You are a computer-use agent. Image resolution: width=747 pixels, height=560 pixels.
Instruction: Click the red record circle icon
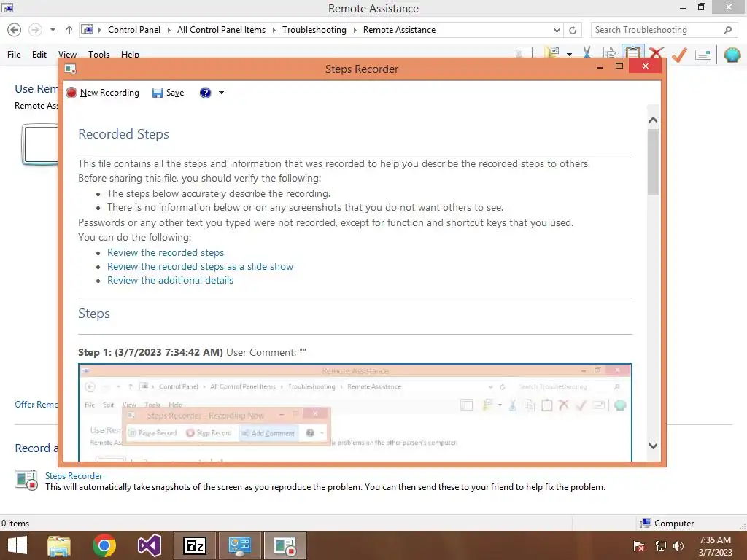(x=71, y=93)
